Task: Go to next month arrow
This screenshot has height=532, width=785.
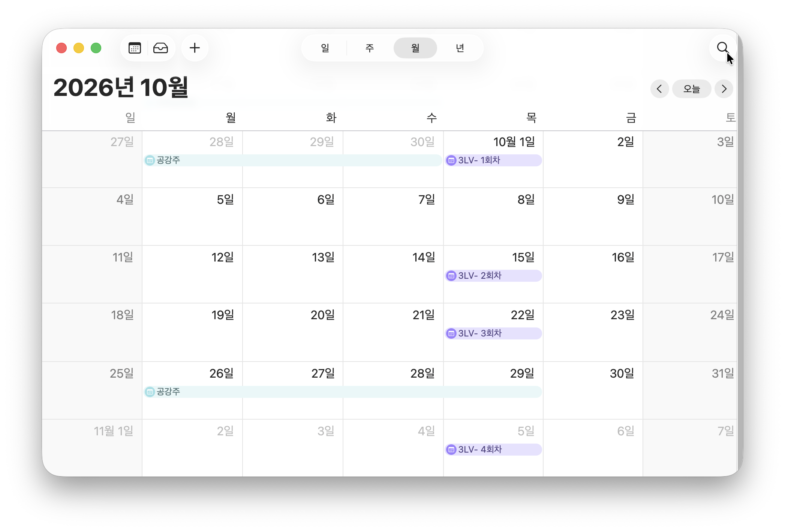Action: 724,89
